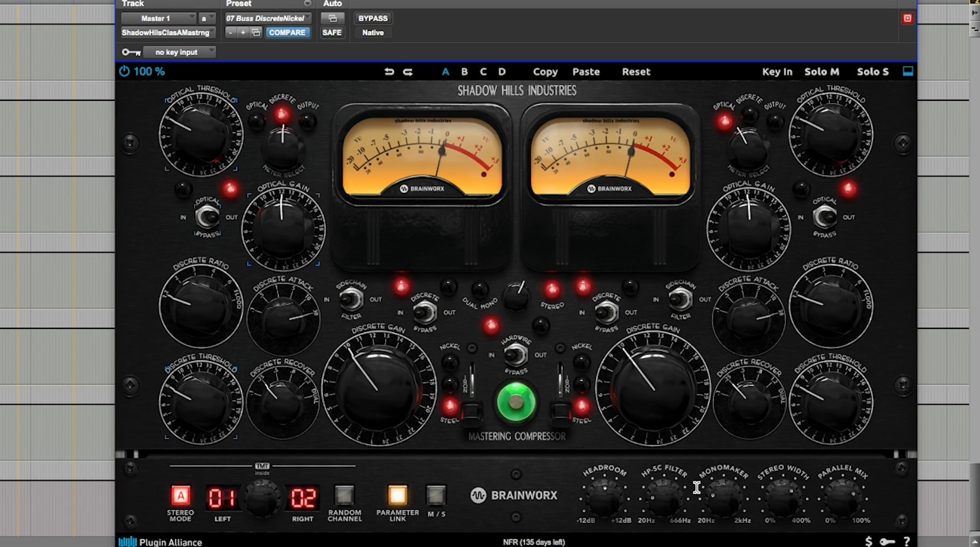Open the 07 Buss DiscreteNickel preset dropdown
This screenshot has height=547, width=980.
click(268, 18)
